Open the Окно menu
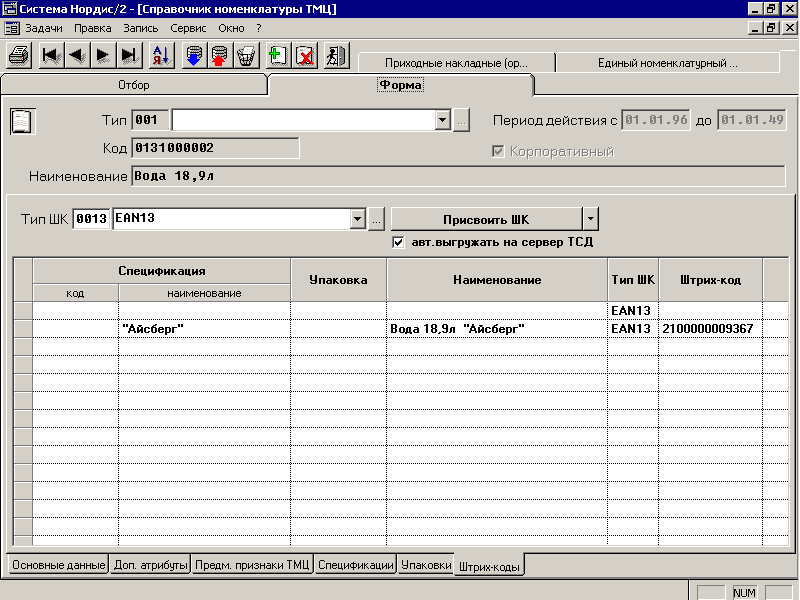The image size is (800, 600). (x=231, y=28)
